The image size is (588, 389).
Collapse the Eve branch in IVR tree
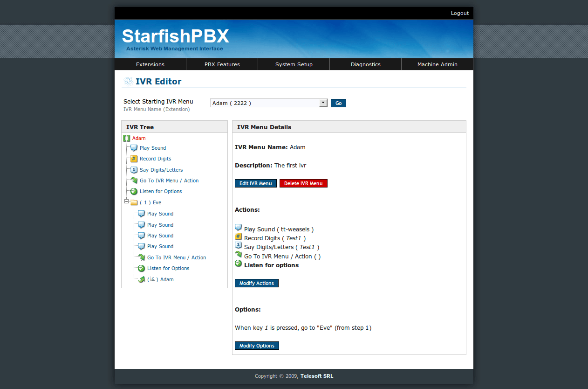coord(126,202)
